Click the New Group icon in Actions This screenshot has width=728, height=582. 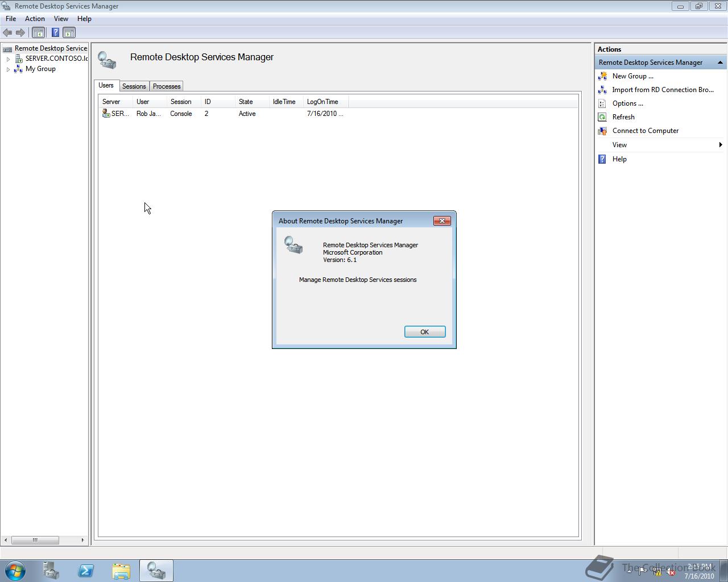pos(602,76)
